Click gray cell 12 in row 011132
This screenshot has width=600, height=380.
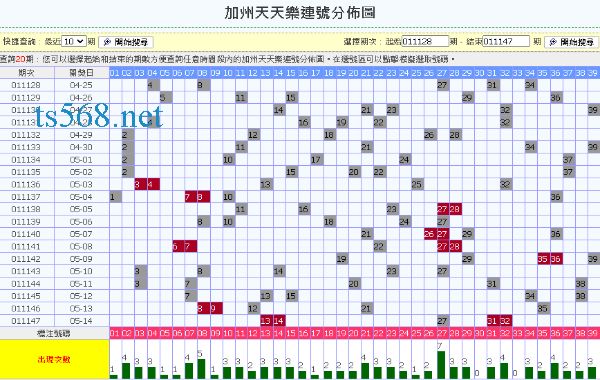point(253,135)
